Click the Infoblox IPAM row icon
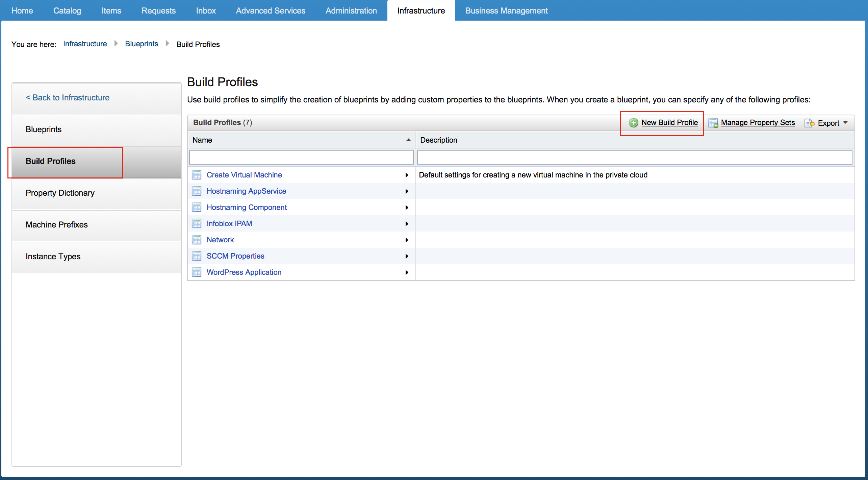The image size is (868, 480). click(197, 223)
